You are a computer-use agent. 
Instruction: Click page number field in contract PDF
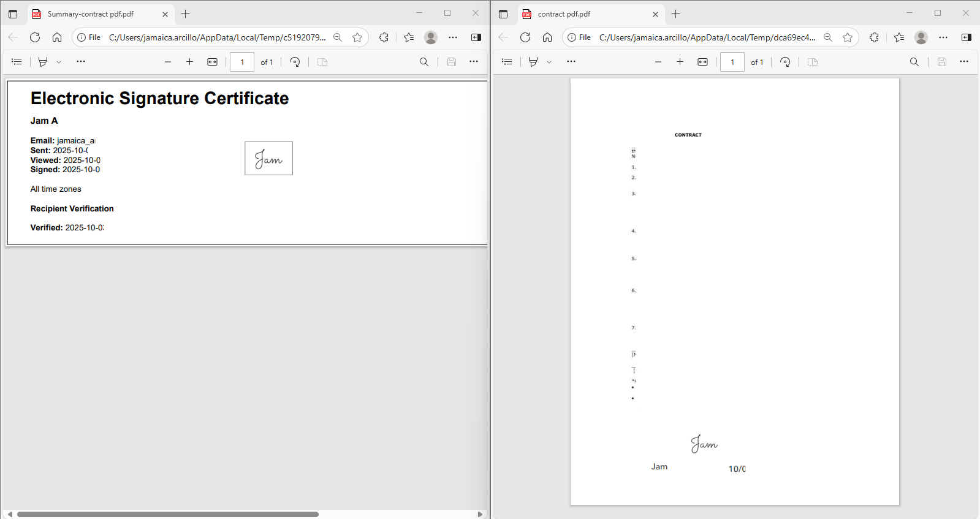pyautogui.click(x=732, y=62)
